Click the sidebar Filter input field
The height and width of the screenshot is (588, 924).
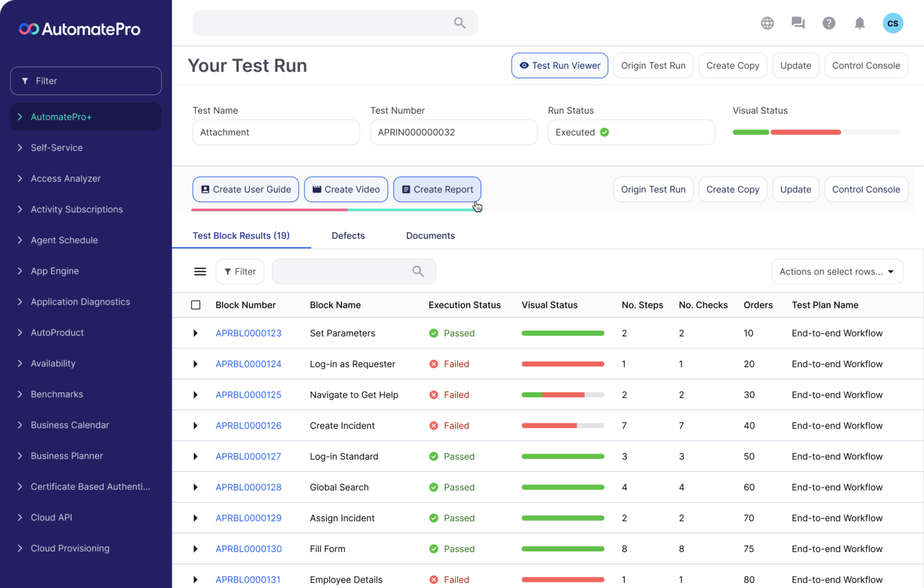click(x=86, y=81)
